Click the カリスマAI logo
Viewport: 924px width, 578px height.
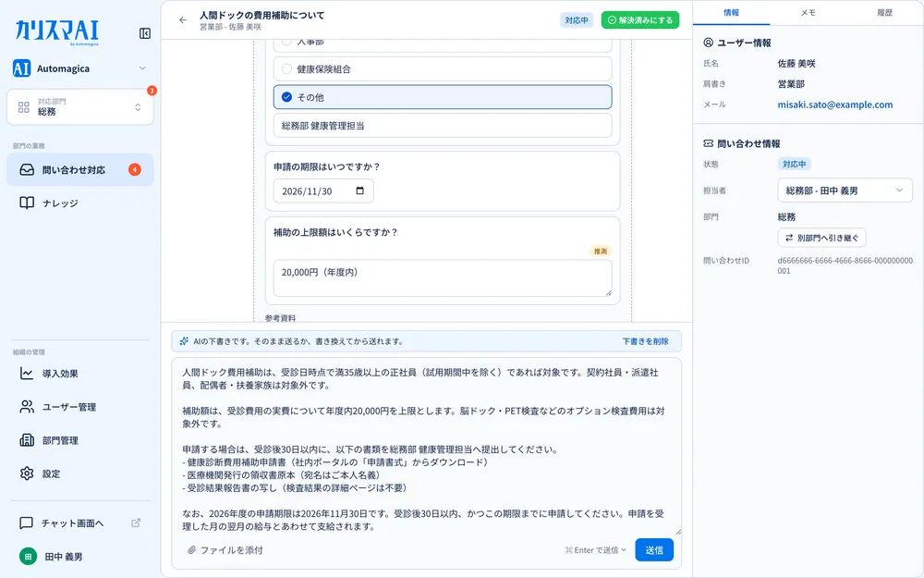pos(57,31)
